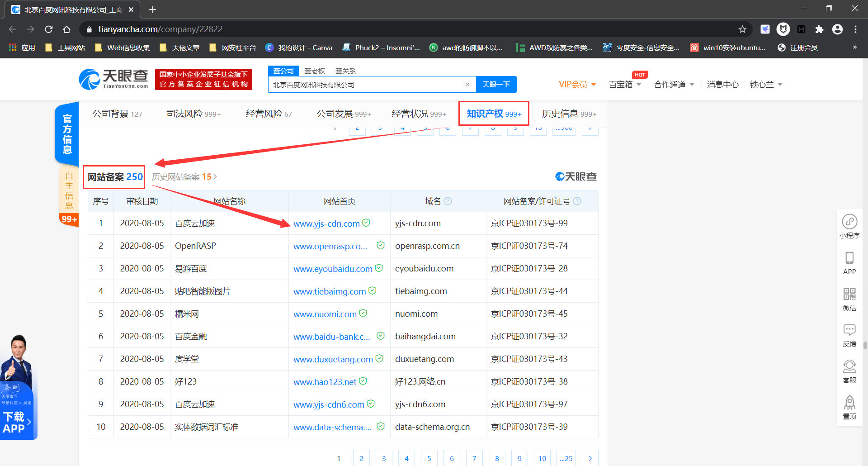Open the Chrome extensions puzzle icon
The height and width of the screenshot is (466, 868).
pyautogui.click(x=819, y=29)
